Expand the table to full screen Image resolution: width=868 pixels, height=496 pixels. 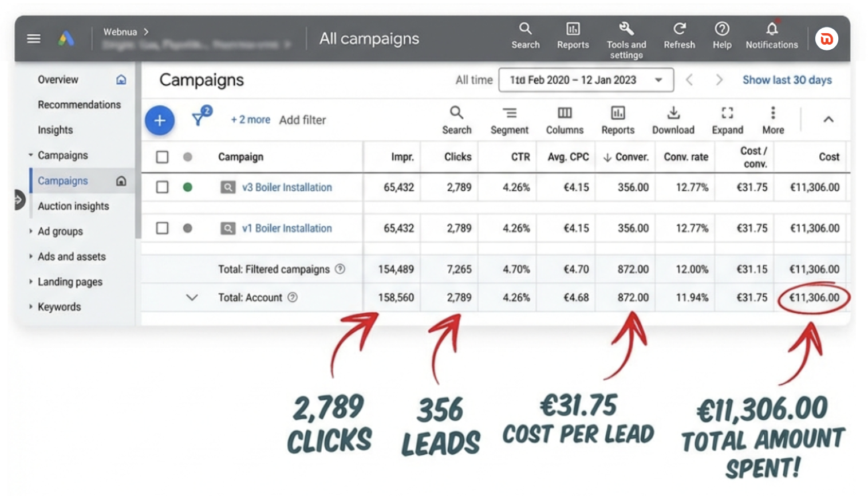coord(728,120)
